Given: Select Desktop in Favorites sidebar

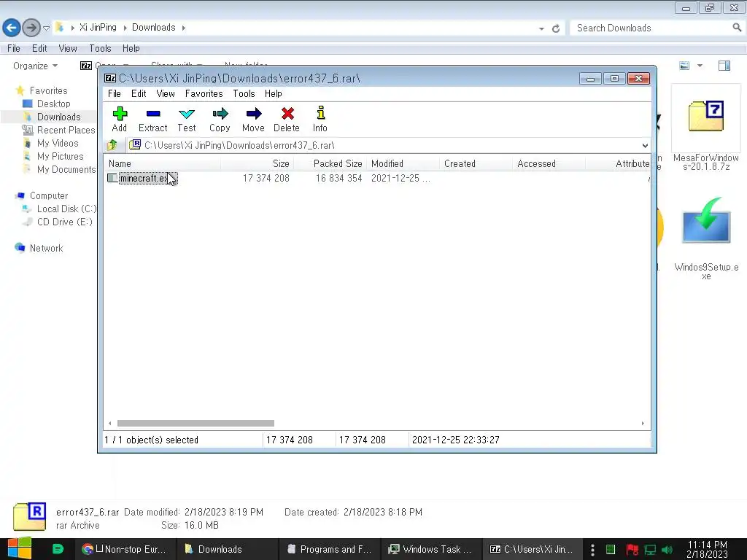Looking at the screenshot, I should [53, 104].
